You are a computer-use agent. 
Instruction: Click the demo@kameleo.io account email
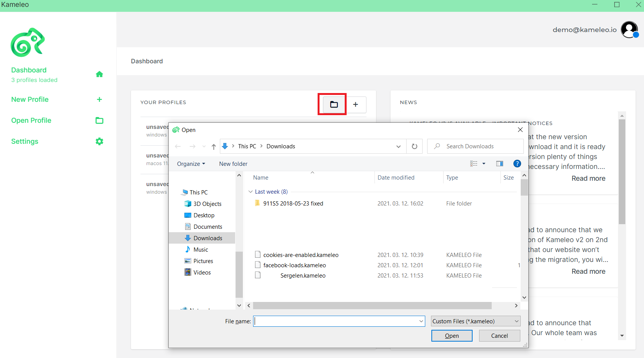[x=584, y=30]
